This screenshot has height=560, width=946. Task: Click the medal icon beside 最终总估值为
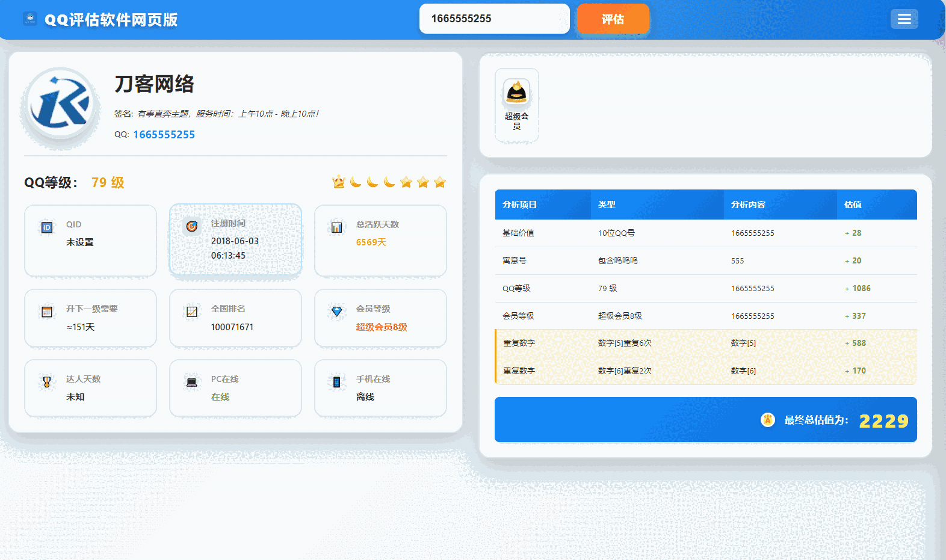(768, 420)
